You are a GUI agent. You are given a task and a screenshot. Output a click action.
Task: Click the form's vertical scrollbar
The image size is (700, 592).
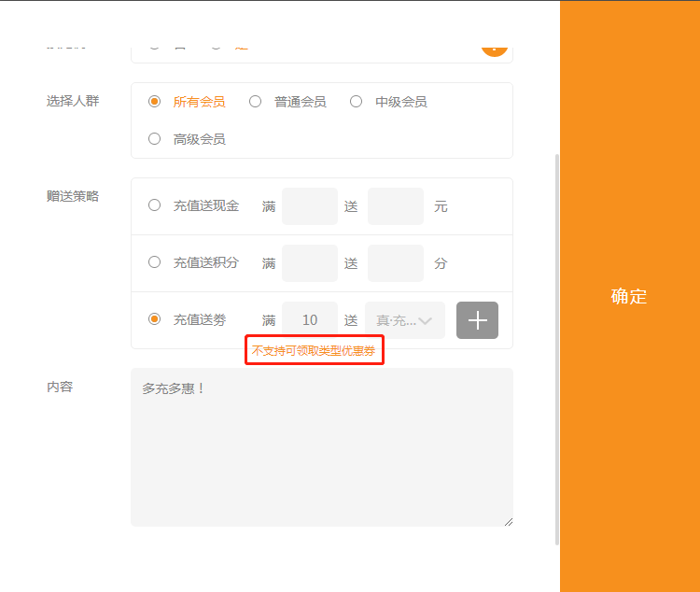tap(557, 347)
